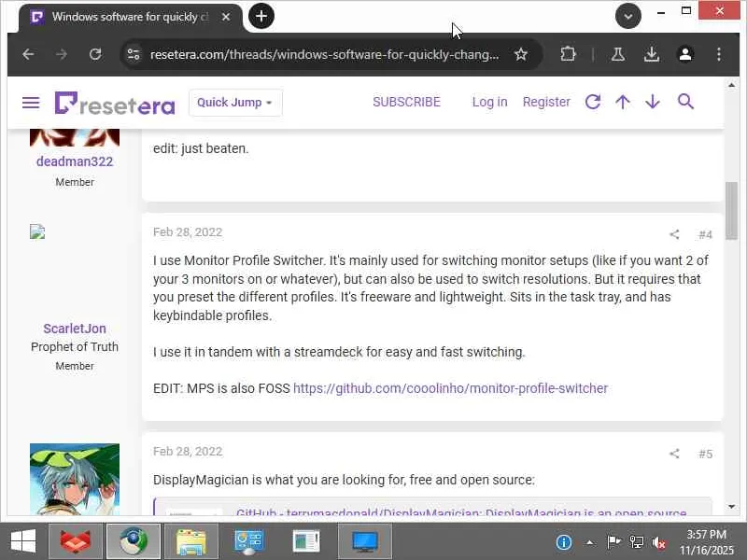Reload the page in browser

pyautogui.click(x=95, y=54)
